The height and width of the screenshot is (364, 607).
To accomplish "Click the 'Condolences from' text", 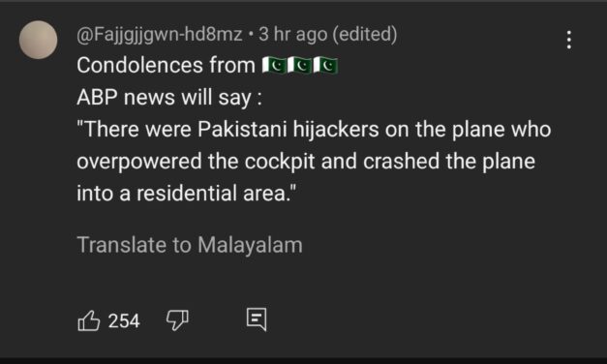I will tap(166, 65).
